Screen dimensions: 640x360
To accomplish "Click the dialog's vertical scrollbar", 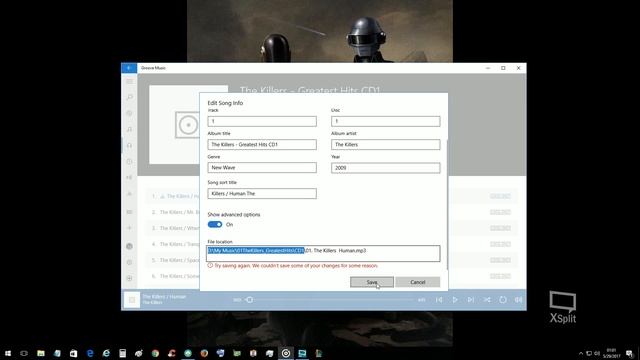I will point(447,204).
